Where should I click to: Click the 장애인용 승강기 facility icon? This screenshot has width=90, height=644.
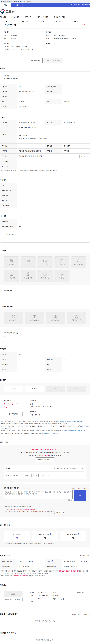pyautogui.click(x=34, y=318)
